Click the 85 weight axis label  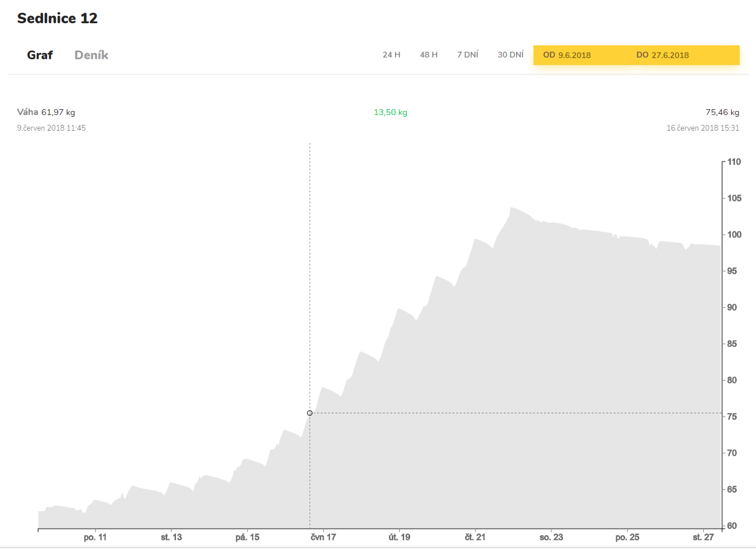(x=732, y=344)
